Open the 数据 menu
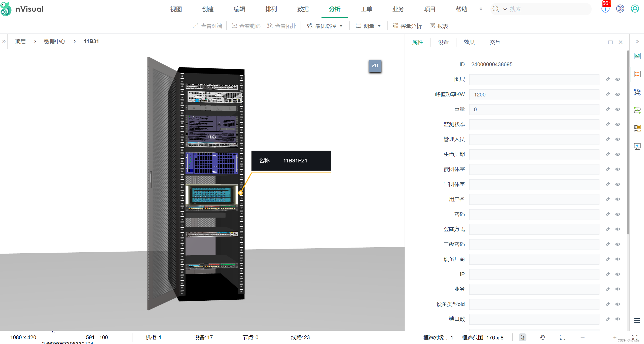The image size is (644, 344). coord(303,9)
